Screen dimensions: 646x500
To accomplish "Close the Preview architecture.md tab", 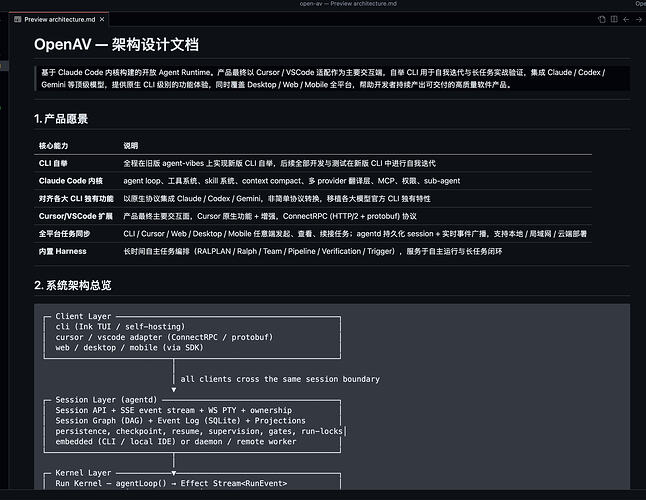I will tap(102, 19).
